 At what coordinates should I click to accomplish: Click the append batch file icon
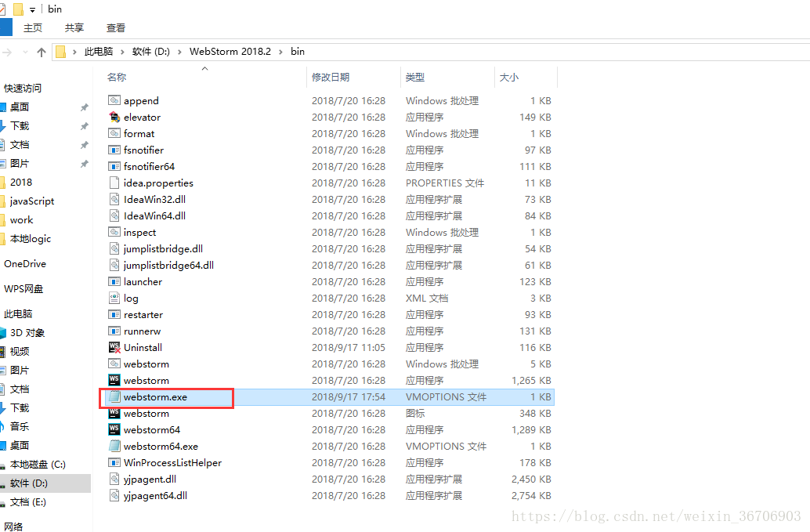pyautogui.click(x=114, y=100)
